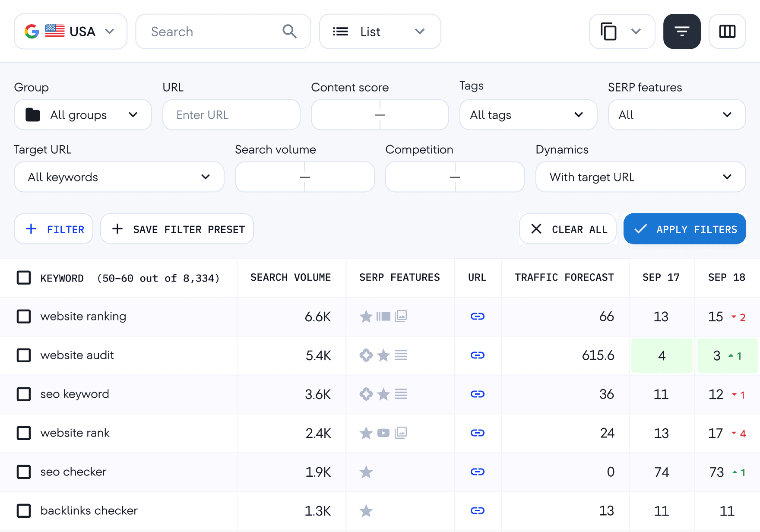Screen dimensions: 760x532
Task: Open the SERP features filter dropdown
Action: coord(676,115)
